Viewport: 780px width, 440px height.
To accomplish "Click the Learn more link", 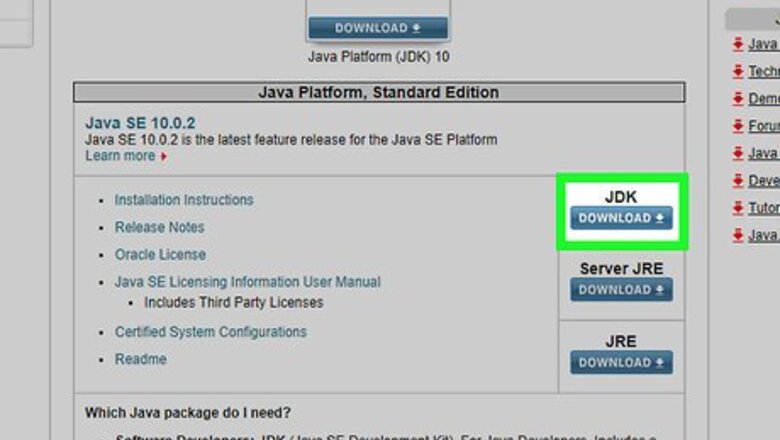I will [120, 156].
